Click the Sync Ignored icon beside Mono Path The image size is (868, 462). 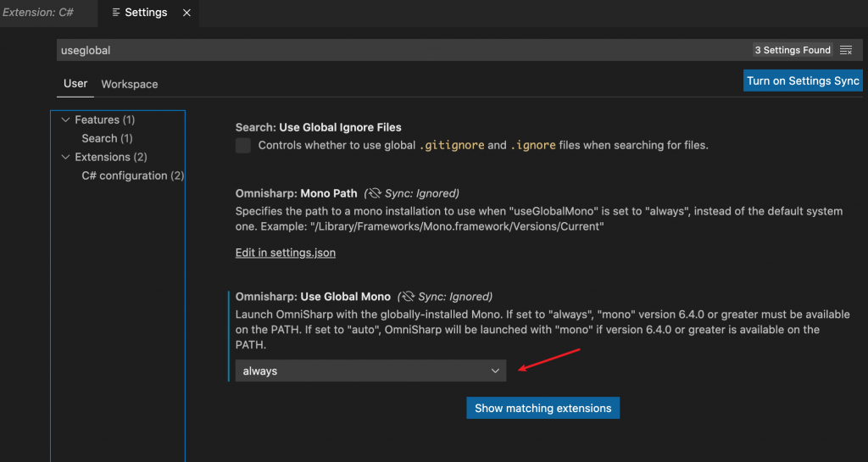click(375, 193)
